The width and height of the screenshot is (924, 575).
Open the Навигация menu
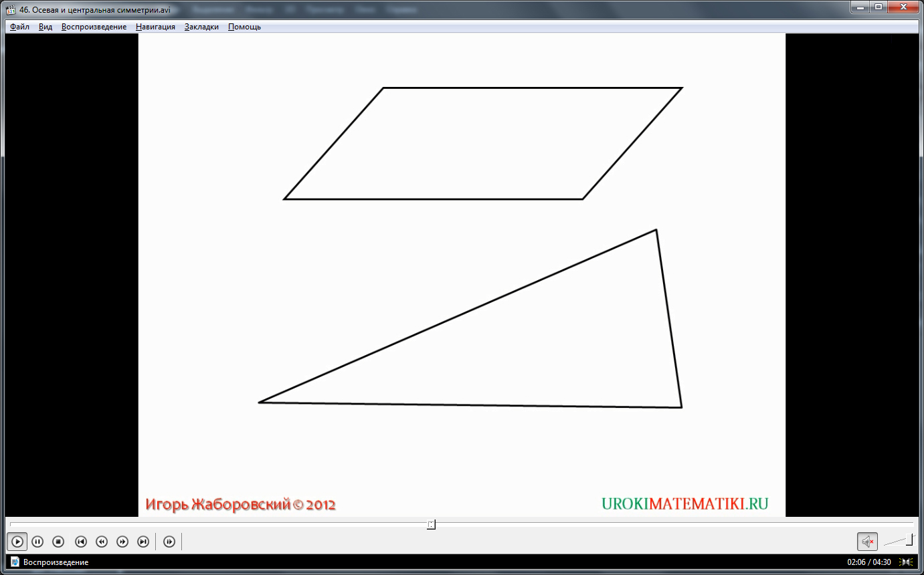pos(155,27)
